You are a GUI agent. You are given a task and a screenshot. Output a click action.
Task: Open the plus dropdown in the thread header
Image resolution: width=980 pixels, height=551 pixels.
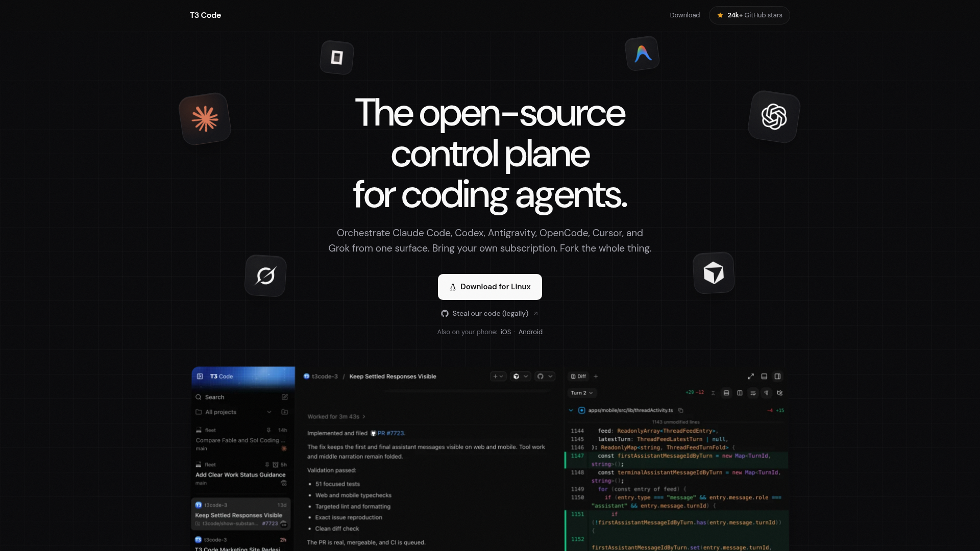(498, 377)
